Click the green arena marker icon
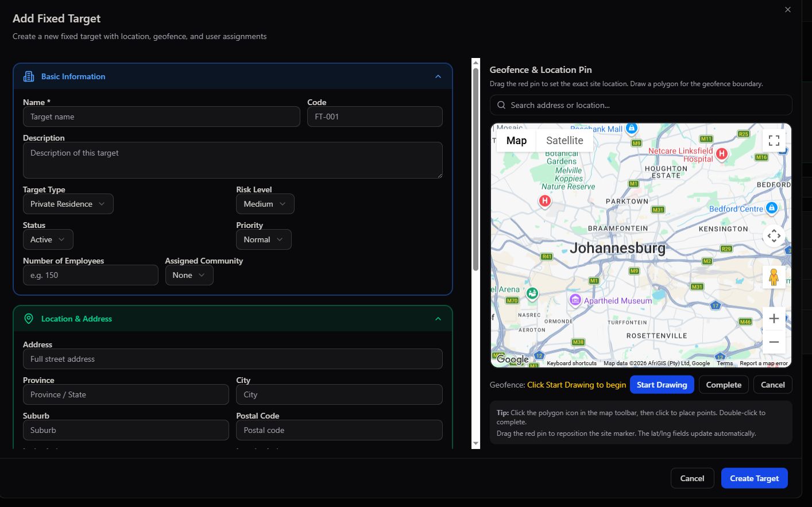Image resolution: width=812 pixels, height=507 pixels. tap(532, 293)
